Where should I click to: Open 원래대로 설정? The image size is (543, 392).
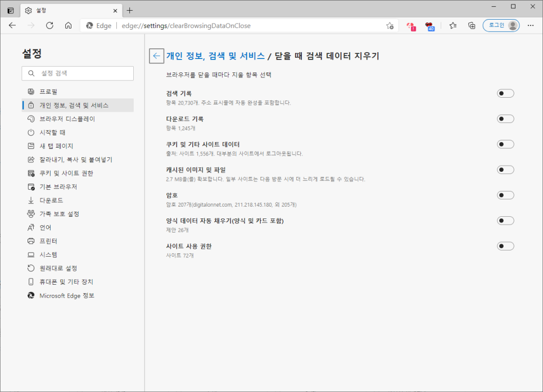click(x=78, y=268)
